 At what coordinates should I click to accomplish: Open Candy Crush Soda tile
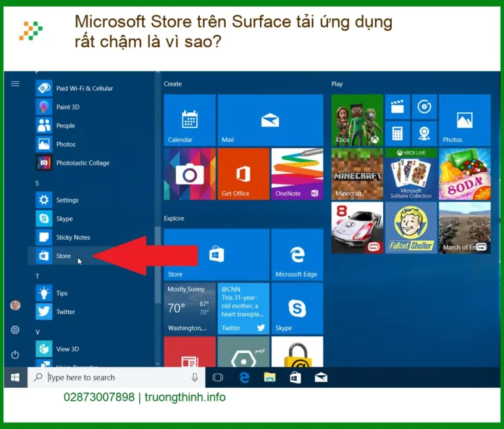tap(465, 174)
